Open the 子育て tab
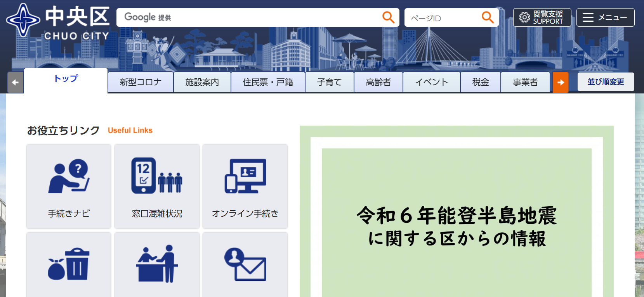The width and height of the screenshot is (644, 297). pyautogui.click(x=330, y=82)
